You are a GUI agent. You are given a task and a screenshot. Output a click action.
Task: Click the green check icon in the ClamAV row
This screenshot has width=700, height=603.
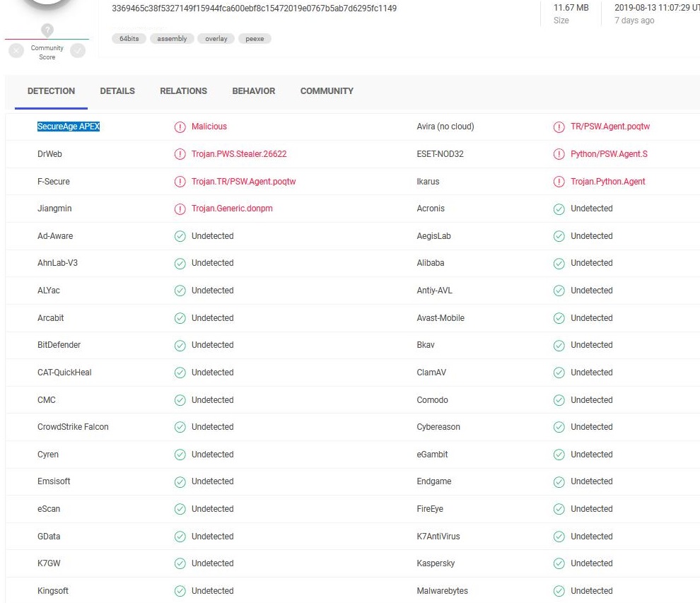(x=559, y=373)
